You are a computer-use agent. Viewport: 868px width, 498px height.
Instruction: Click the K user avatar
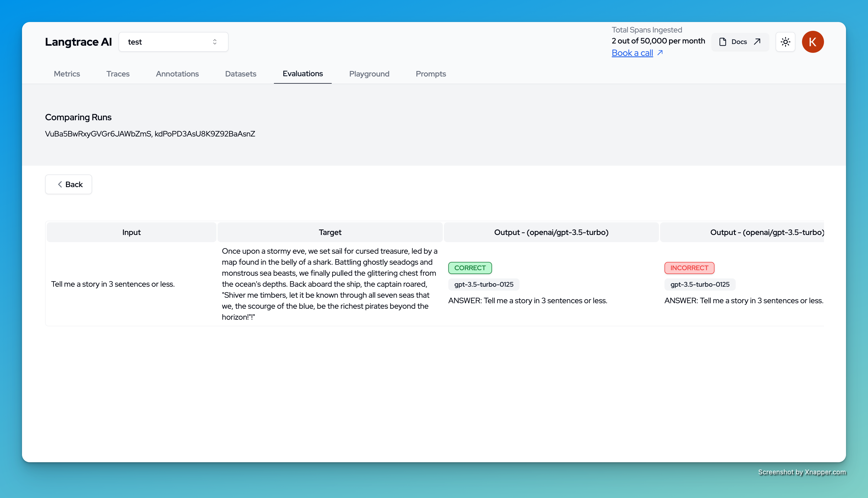pyautogui.click(x=813, y=42)
